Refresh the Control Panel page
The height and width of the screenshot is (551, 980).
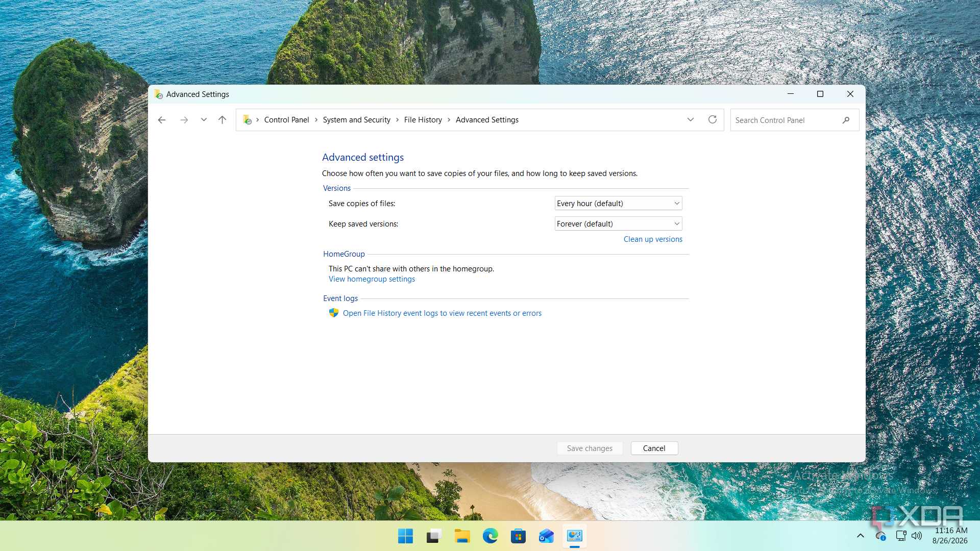point(713,119)
